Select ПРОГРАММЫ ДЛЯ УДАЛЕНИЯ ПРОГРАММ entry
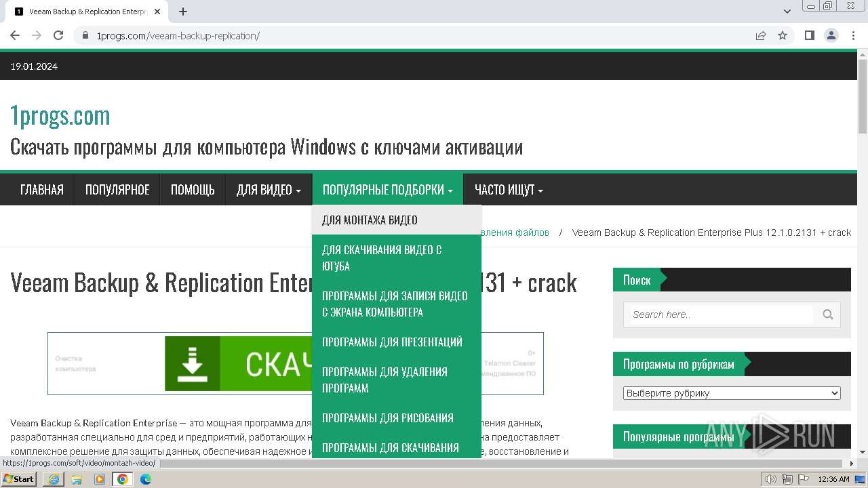The height and width of the screenshot is (488, 868). click(397, 380)
